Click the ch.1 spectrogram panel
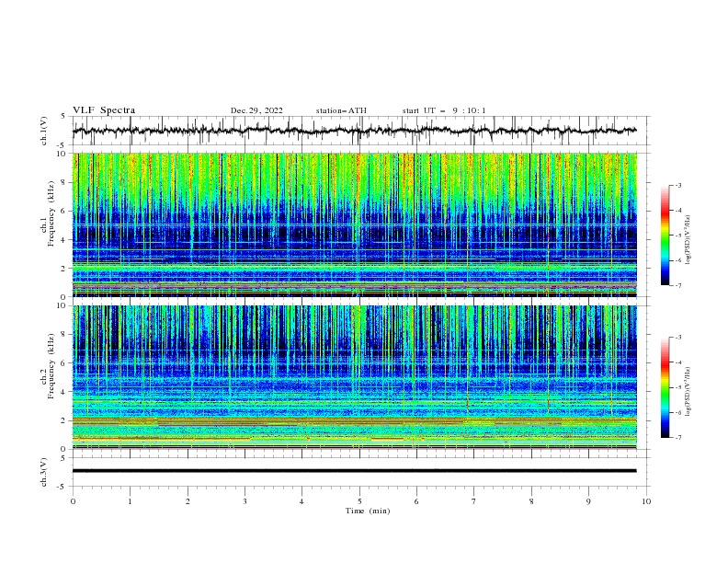This screenshot has height=563, width=728. (x=354, y=224)
